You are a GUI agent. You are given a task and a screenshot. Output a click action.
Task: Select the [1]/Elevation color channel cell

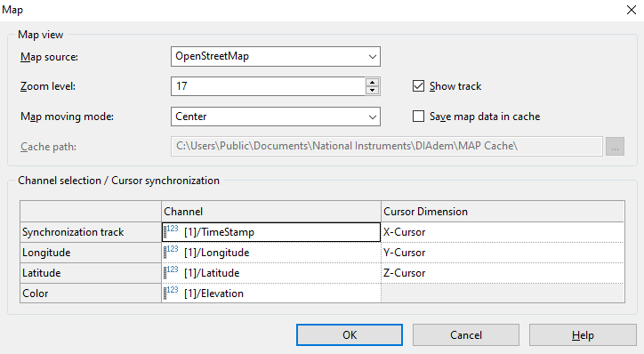pyautogui.click(x=271, y=294)
